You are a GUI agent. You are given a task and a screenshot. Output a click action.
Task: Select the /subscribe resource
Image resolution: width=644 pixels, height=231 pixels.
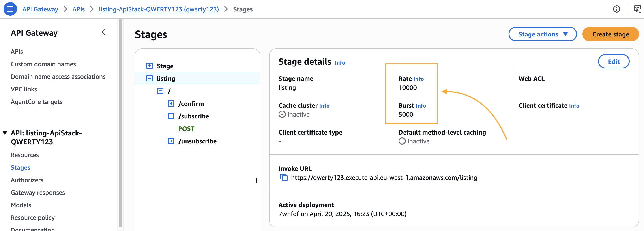pyautogui.click(x=193, y=116)
